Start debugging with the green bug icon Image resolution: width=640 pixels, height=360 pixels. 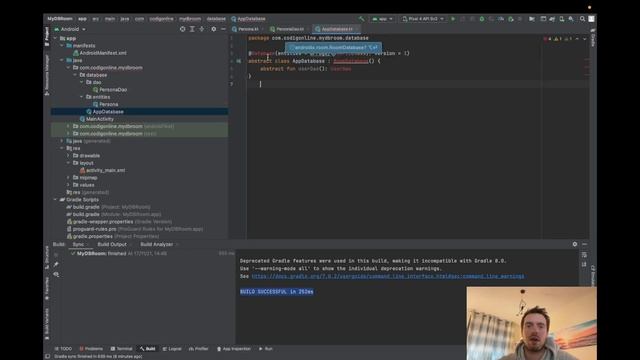coord(482,19)
